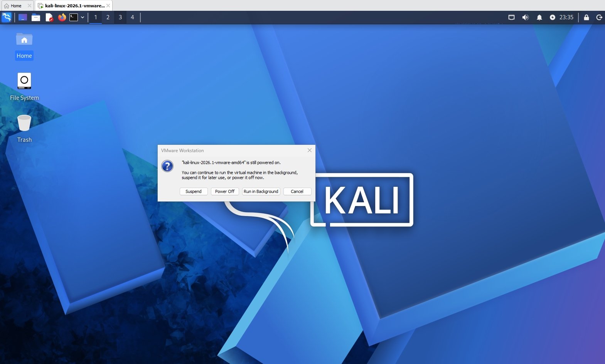Switch to workspace 3
Viewport: 605px width, 364px height.
[120, 17]
